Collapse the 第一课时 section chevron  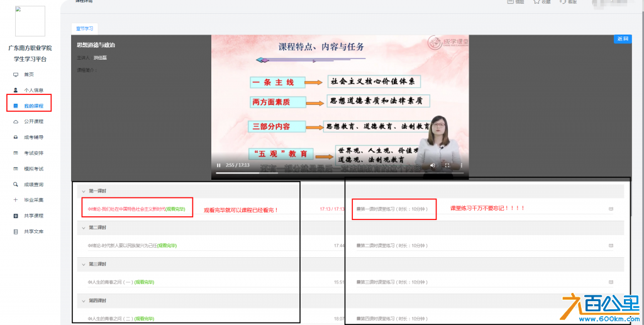pos(84,191)
